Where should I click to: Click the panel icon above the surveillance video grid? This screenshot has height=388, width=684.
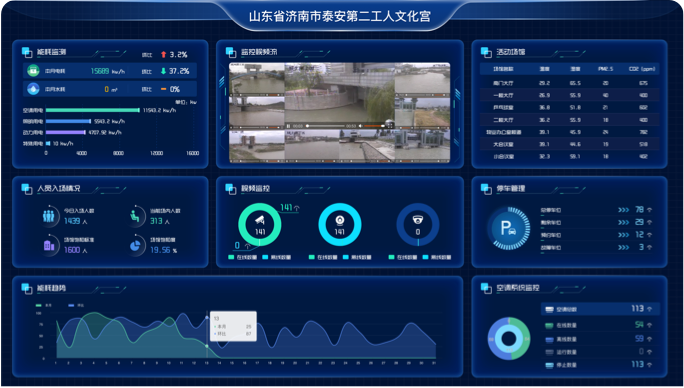pos(231,52)
